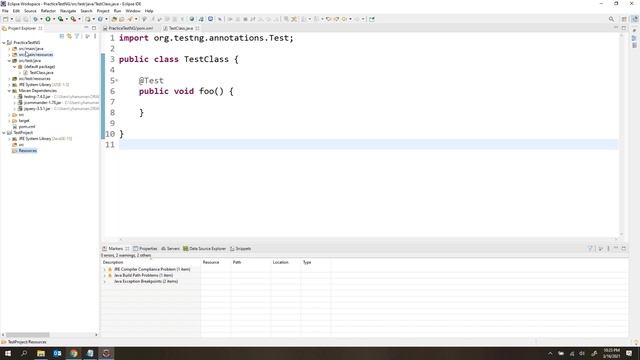Expand JRE Compiler Compliance Problem marker group
Viewport: 640px width, 360px height.
click(x=104, y=269)
